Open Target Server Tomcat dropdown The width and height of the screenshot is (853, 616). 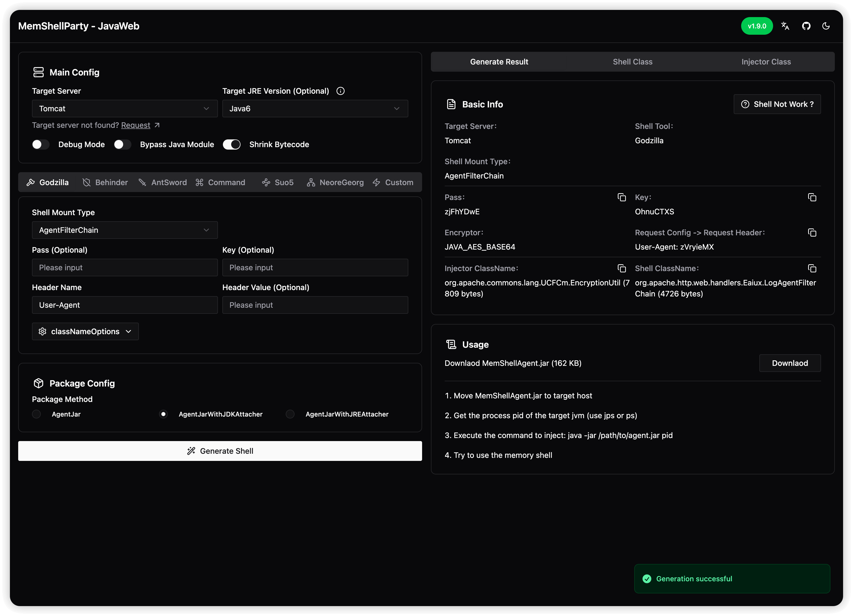click(x=125, y=109)
